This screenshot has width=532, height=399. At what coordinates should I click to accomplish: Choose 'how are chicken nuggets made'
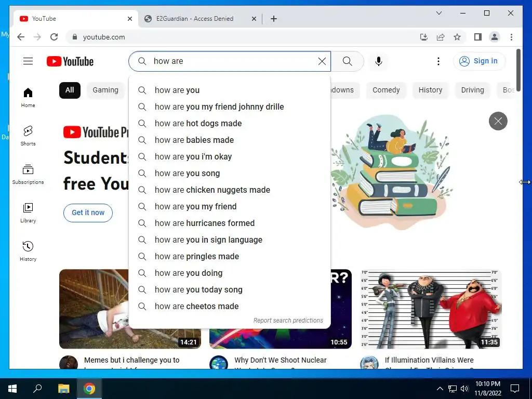point(230,190)
